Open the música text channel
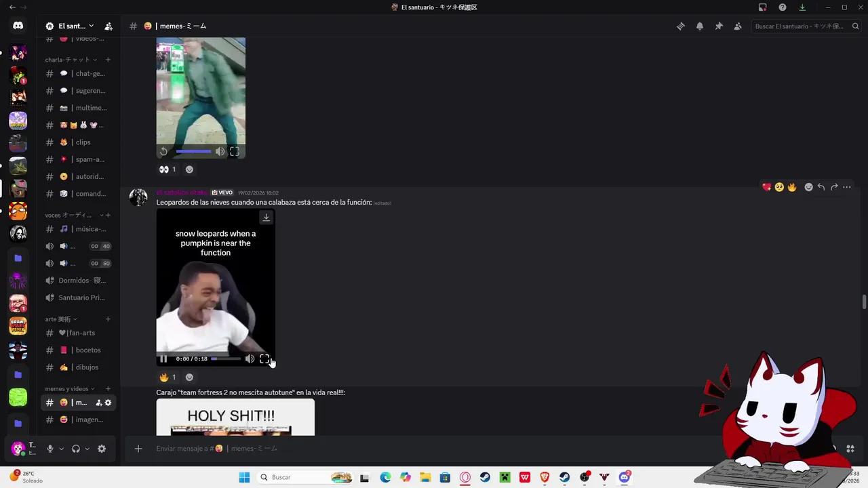 tap(77, 229)
